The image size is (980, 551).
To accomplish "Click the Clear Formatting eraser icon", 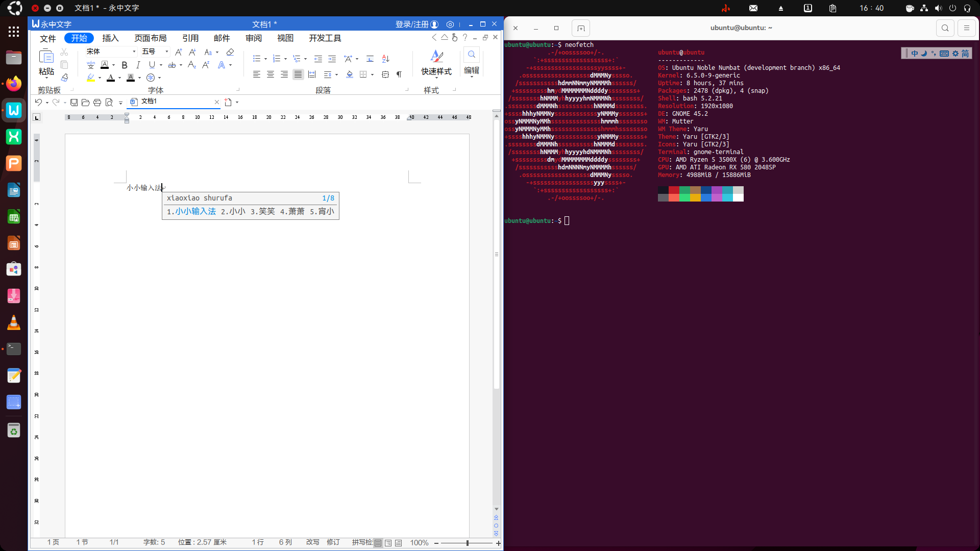I will 230,52.
